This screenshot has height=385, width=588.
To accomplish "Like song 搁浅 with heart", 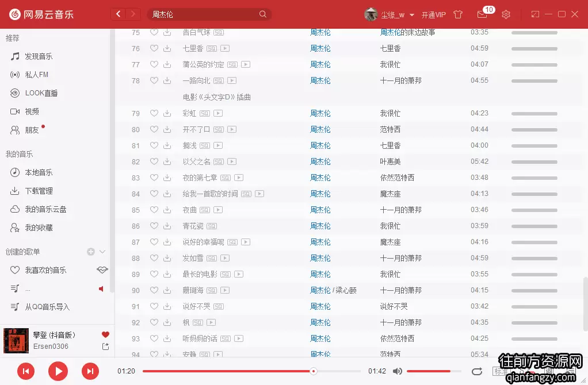I will pos(154,145).
